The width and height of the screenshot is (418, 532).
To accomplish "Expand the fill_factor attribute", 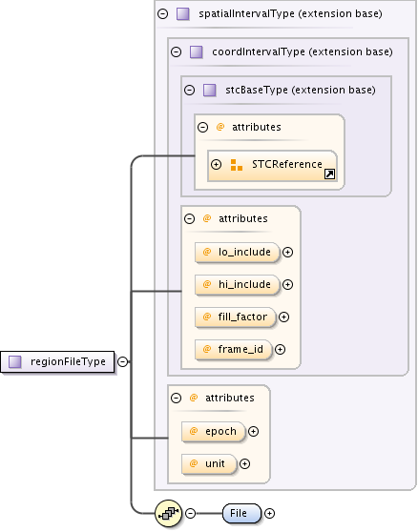I will pos(283,317).
